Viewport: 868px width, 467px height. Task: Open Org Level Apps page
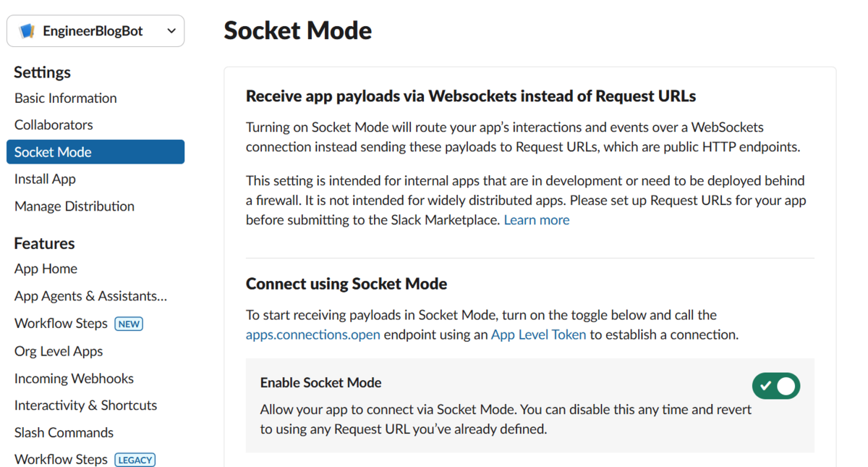coord(59,351)
